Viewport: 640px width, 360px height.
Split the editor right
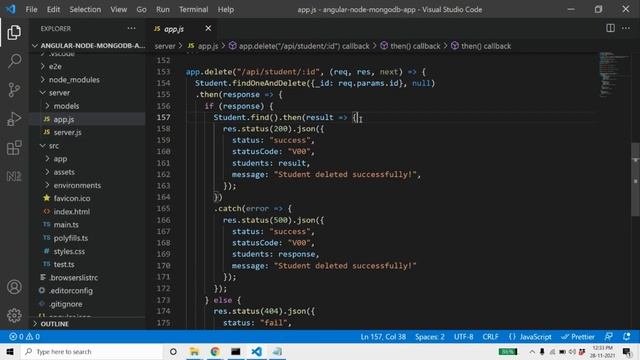coord(610,28)
